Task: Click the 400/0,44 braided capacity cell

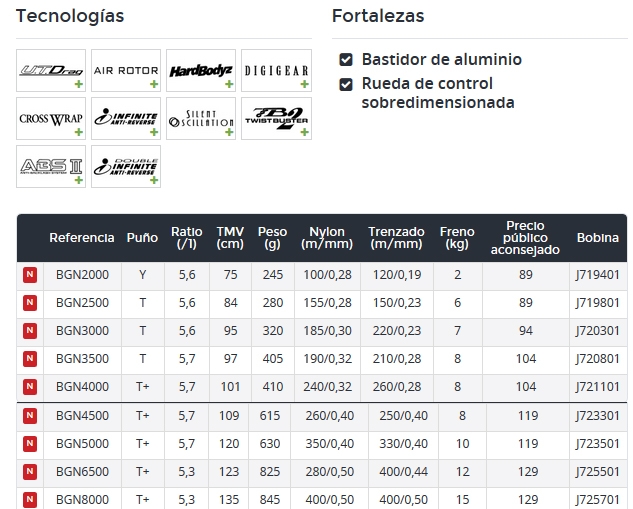Action: (x=403, y=472)
